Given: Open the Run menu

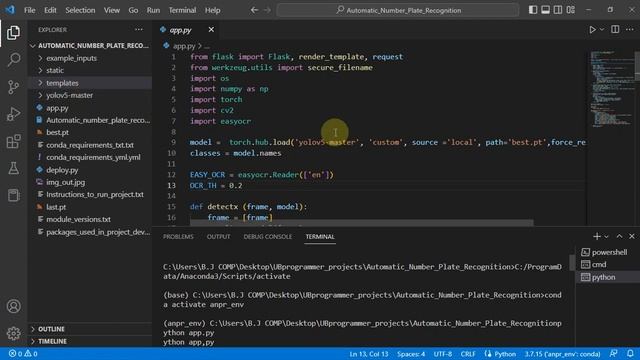Looking at the screenshot, I should pos(153,10).
